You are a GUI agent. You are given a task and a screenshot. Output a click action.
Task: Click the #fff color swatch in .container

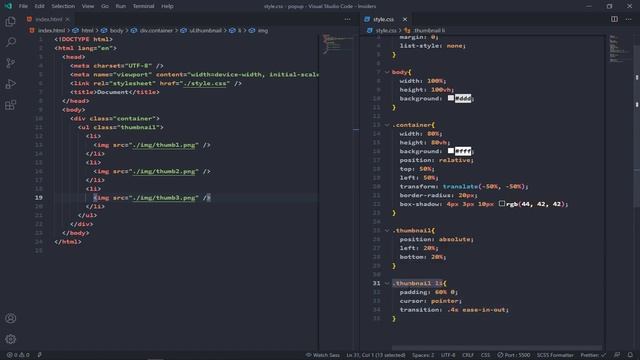[451, 151]
